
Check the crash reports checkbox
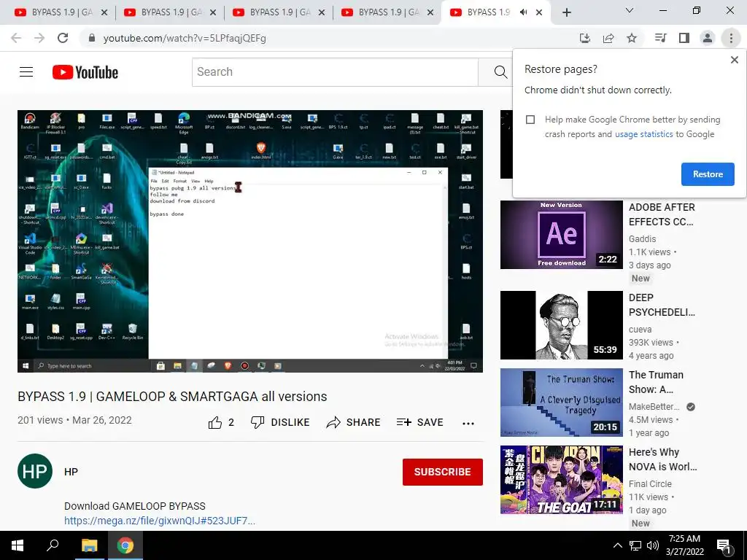[x=530, y=120]
